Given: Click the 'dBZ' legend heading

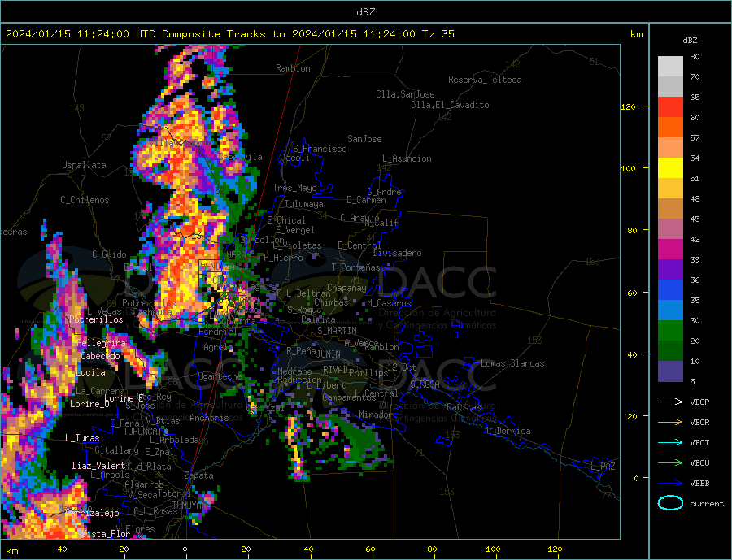Looking at the screenshot, I should click(690, 41).
